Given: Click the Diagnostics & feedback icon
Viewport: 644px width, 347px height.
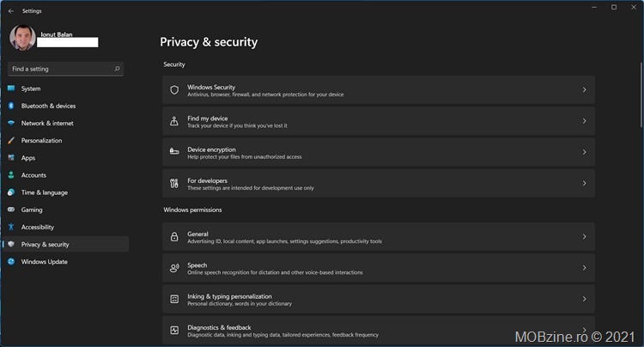Looking at the screenshot, I should [174, 330].
